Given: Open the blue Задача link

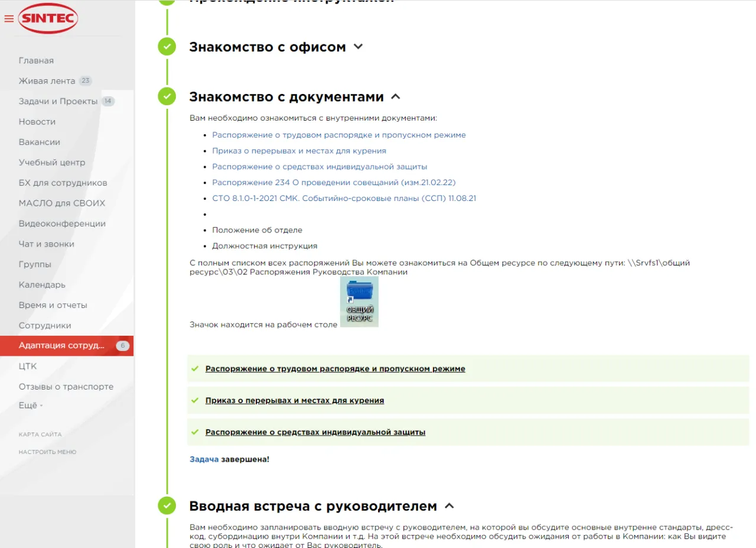Looking at the screenshot, I should point(204,459).
